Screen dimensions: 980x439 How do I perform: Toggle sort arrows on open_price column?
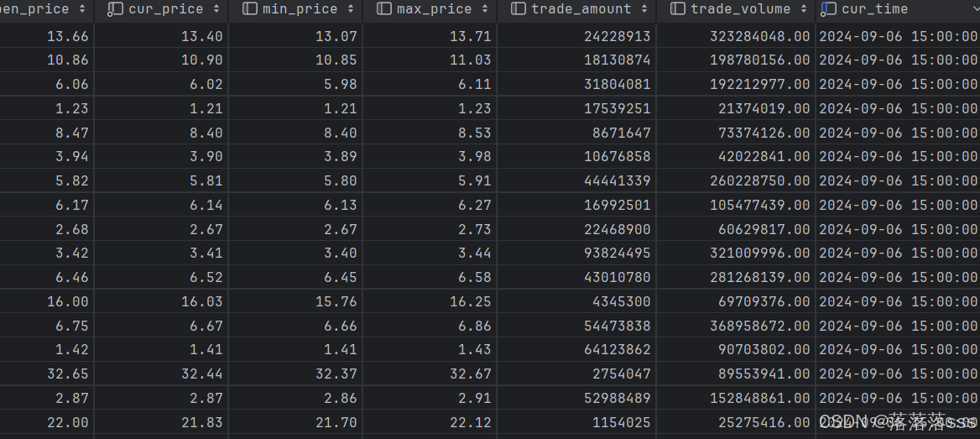click(x=82, y=8)
